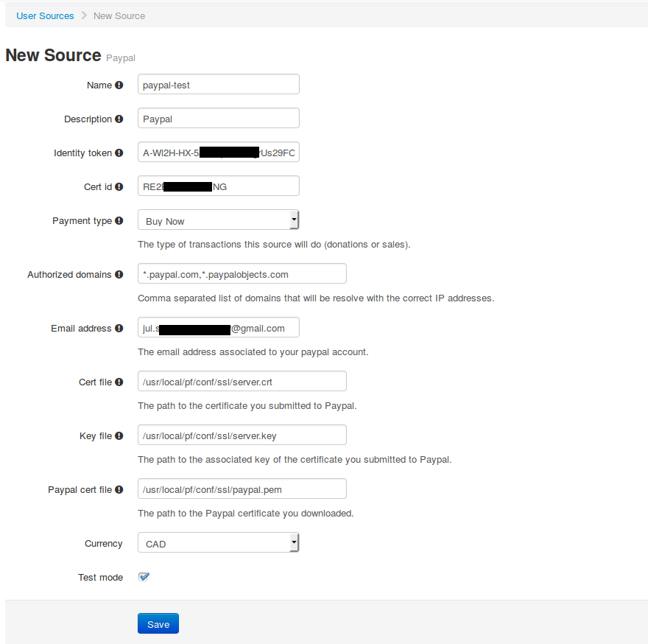Click the breadcrumb chevron after User Sources
The width and height of the screenshot is (648, 644).
click(x=84, y=15)
